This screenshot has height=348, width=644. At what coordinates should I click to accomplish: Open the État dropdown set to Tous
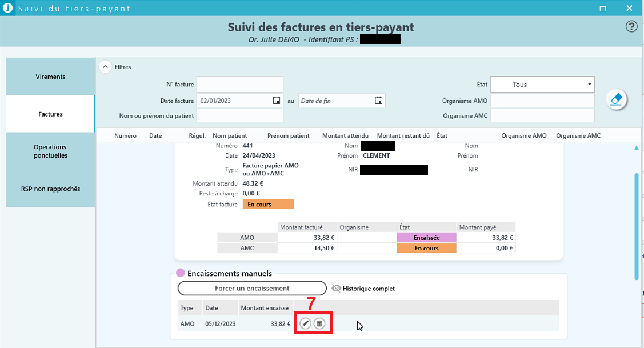point(542,85)
